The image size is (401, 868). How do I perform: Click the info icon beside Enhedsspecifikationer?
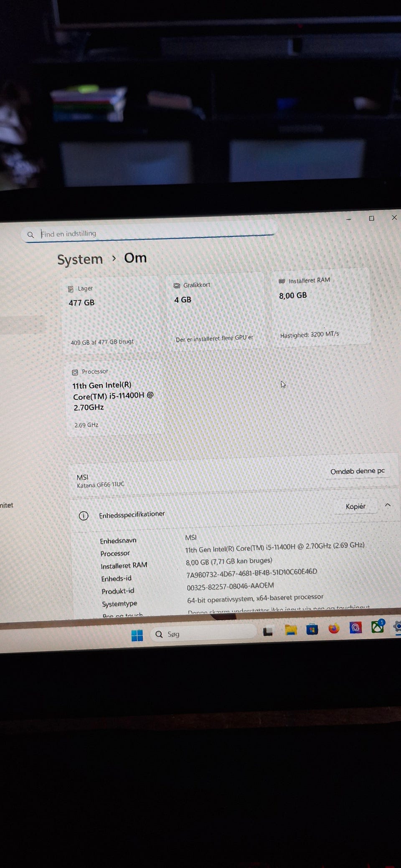pyautogui.click(x=84, y=516)
